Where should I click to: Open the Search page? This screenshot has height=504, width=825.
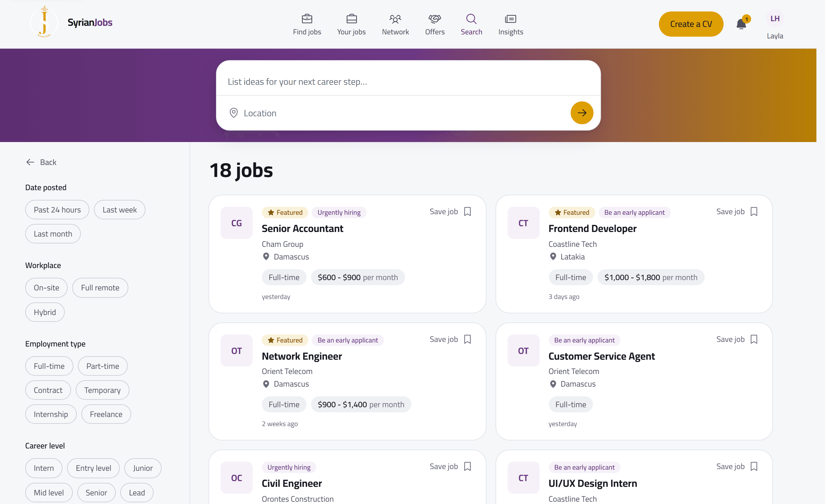[x=471, y=24]
